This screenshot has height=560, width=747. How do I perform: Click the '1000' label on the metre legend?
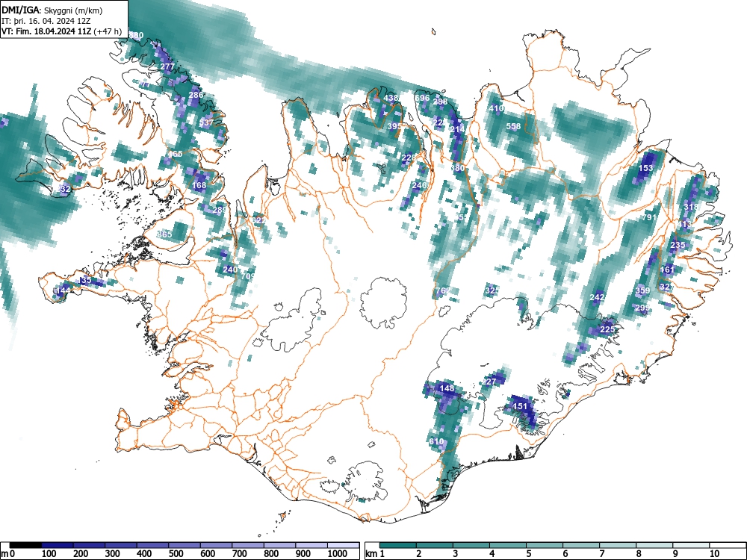(338, 554)
